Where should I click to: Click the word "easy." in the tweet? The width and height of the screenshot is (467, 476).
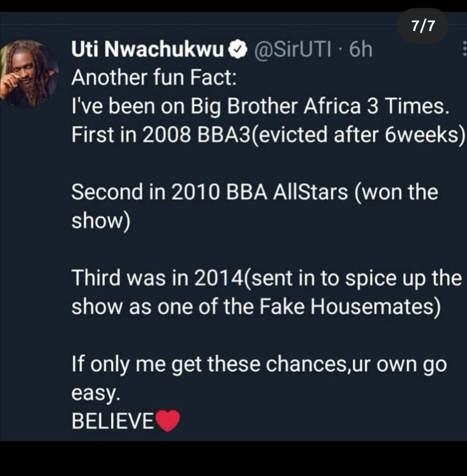(x=94, y=393)
